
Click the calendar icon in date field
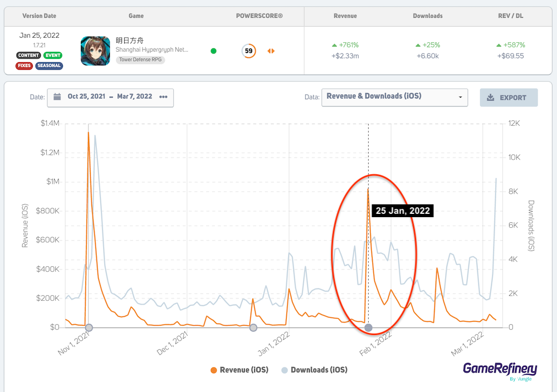(x=57, y=96)
